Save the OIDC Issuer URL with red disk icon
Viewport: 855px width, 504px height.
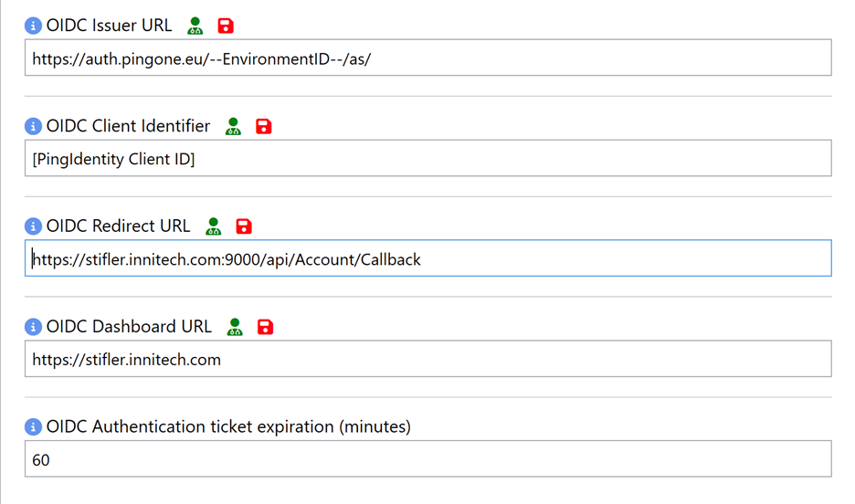[x=226, y=26]
